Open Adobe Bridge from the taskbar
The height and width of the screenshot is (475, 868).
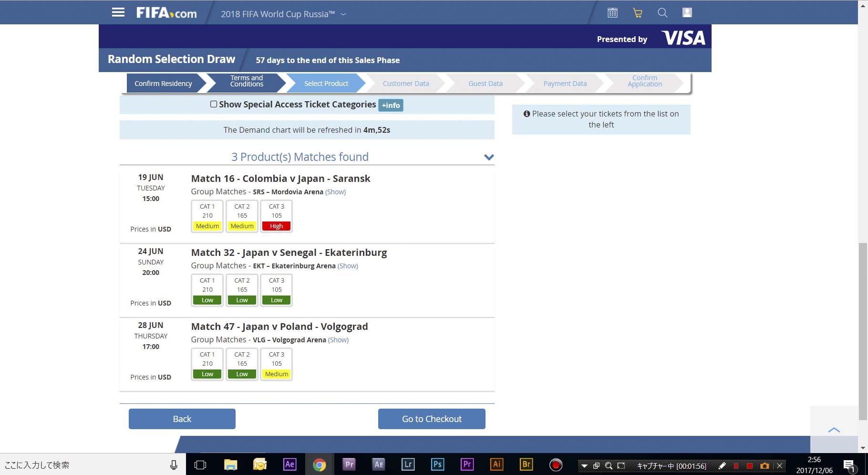pyautogui.click(x=526, y=464)
